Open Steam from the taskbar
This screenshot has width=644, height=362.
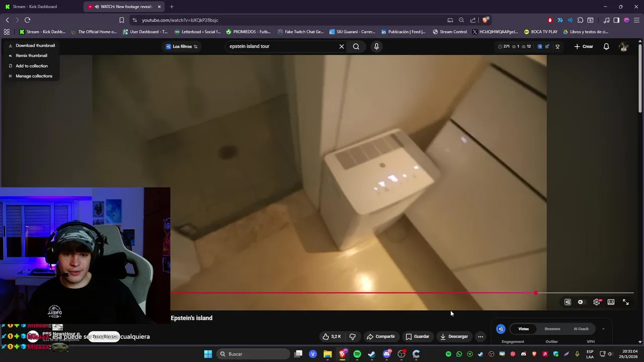[x=372, y=354]
